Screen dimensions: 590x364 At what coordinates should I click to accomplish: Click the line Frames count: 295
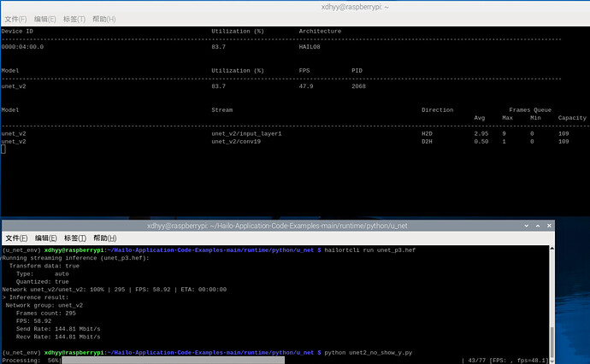pyautogui.click(x=46, y=314)
